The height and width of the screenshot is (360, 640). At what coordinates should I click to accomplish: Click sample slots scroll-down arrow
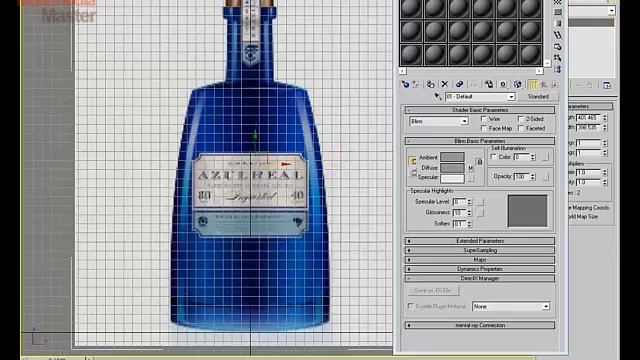547,63
